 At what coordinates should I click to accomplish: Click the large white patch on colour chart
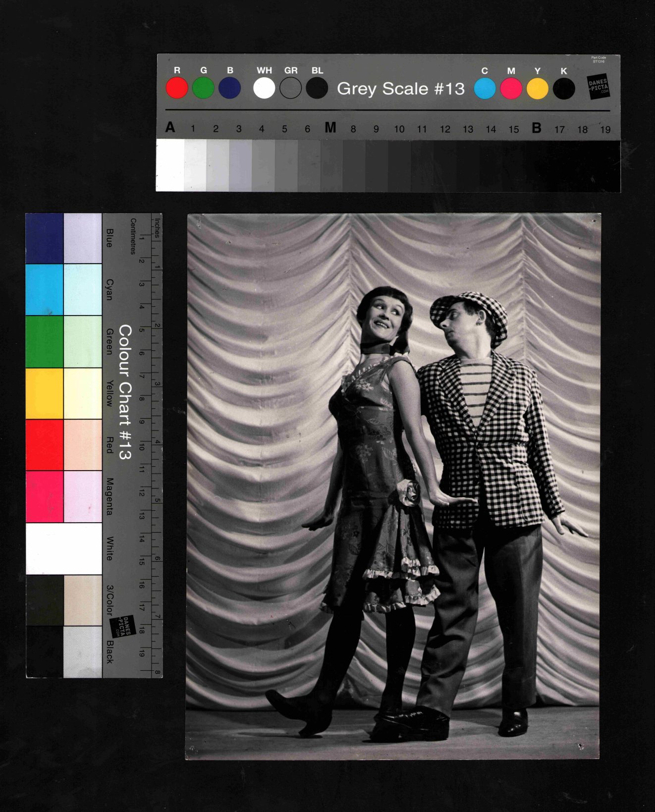(63, 548)
